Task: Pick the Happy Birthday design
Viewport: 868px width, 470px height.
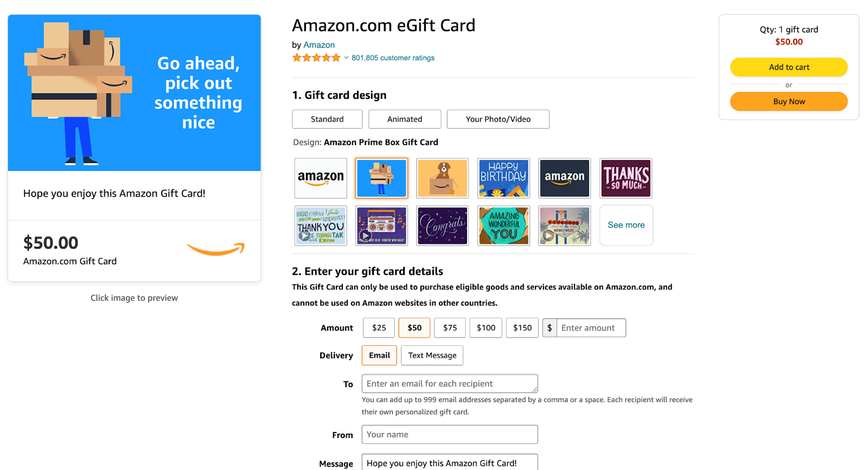Action: pos(503,178)
